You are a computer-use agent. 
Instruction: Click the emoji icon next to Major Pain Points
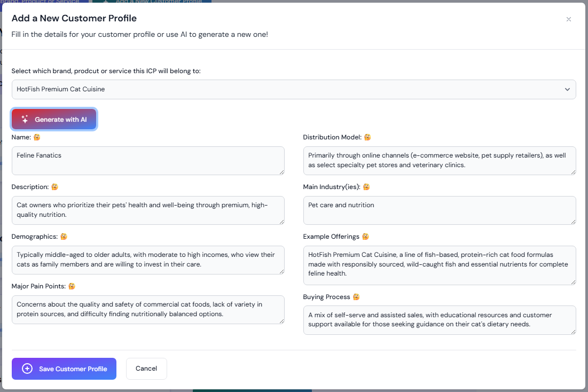72,286
